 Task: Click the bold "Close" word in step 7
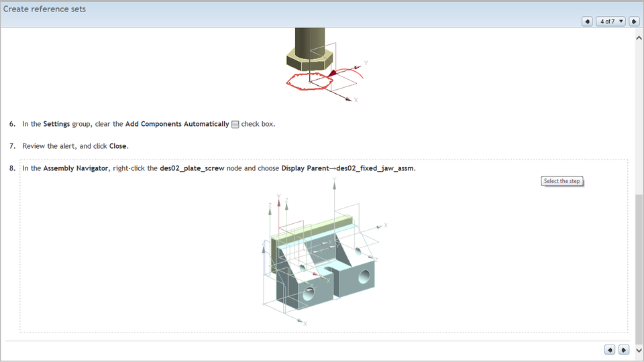pyautogui.click(x=118, y=146)
